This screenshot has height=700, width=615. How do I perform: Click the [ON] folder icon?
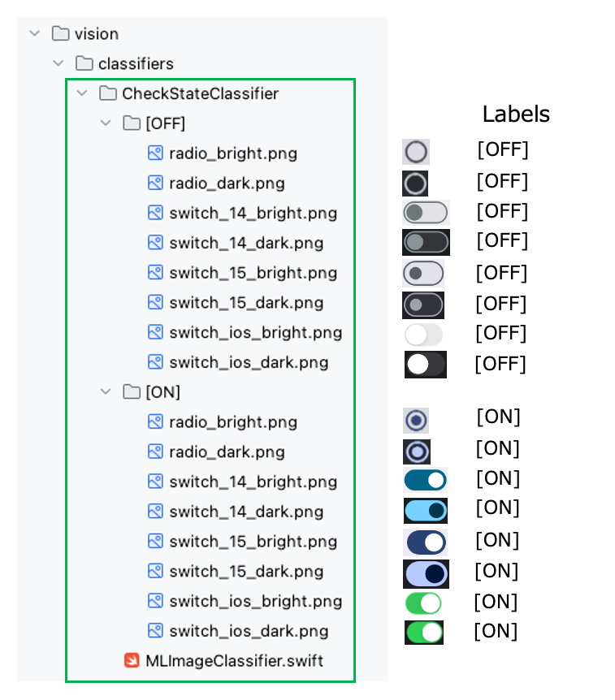click(x=132, y=391)
